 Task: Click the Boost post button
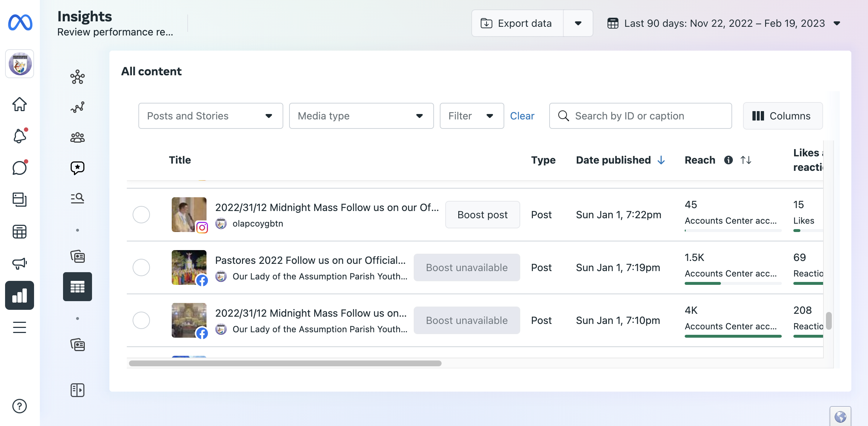pos(482,215)
